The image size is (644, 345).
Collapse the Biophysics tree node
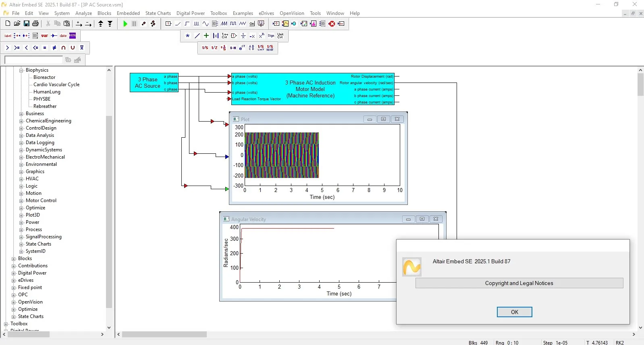[x=21, y=70]
